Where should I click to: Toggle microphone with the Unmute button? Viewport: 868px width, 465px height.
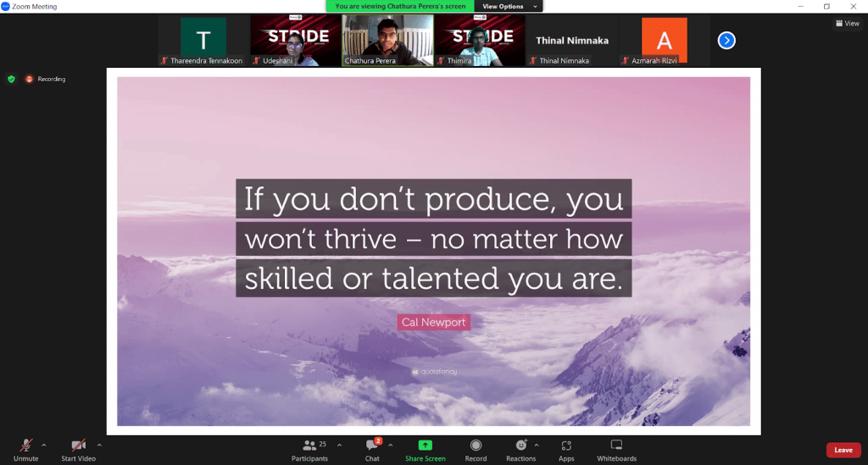point(26,446)
